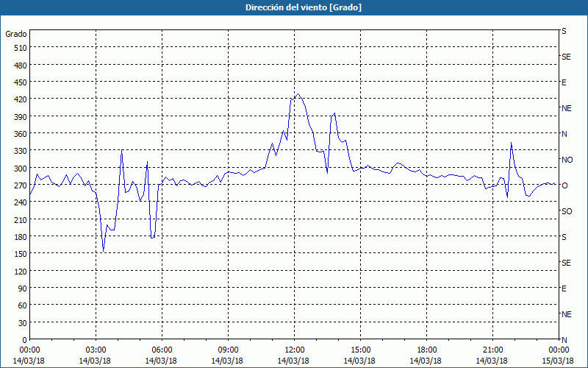Select the 14/03/18 date under 18:00
The image size is (588, 368).
tap(426, 361)
